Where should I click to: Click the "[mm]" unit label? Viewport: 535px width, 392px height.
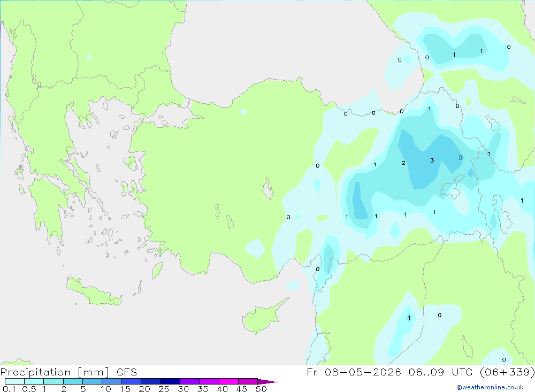pos(94,372)
